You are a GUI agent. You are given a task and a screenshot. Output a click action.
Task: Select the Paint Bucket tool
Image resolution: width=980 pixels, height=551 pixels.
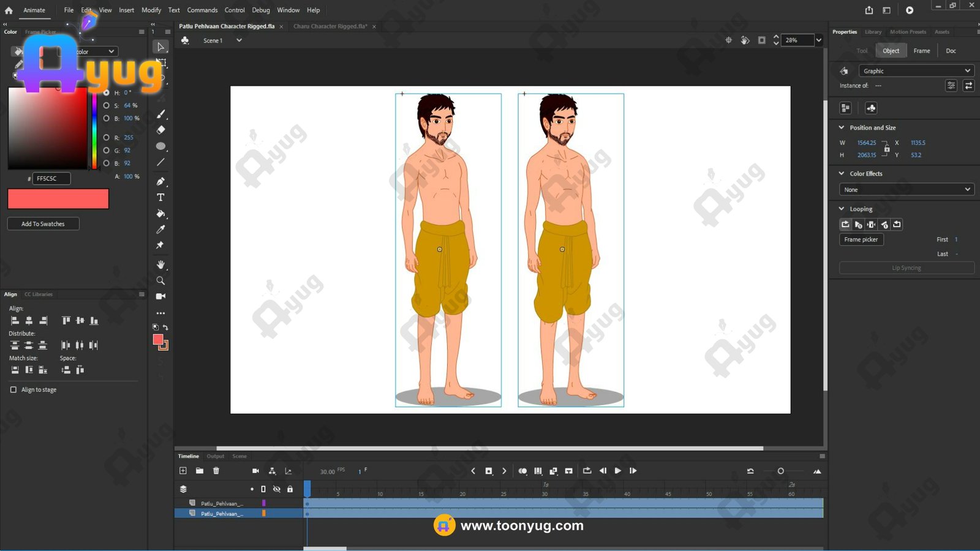[160, 214]
